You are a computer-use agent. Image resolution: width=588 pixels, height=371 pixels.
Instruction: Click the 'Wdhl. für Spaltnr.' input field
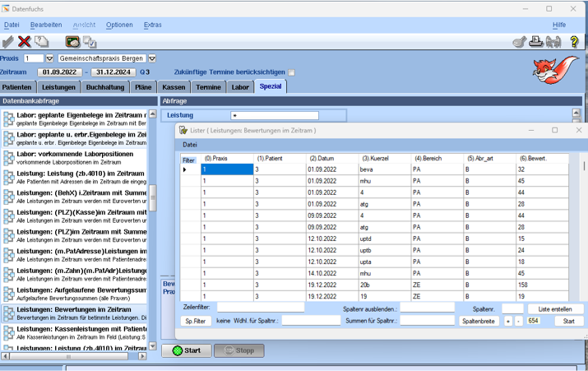[311, 320]
